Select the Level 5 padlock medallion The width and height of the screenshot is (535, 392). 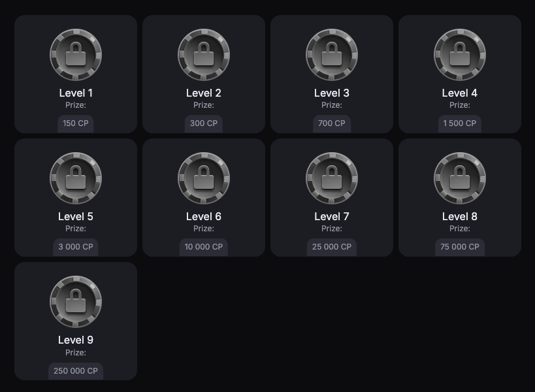click(x=76, y=178)
